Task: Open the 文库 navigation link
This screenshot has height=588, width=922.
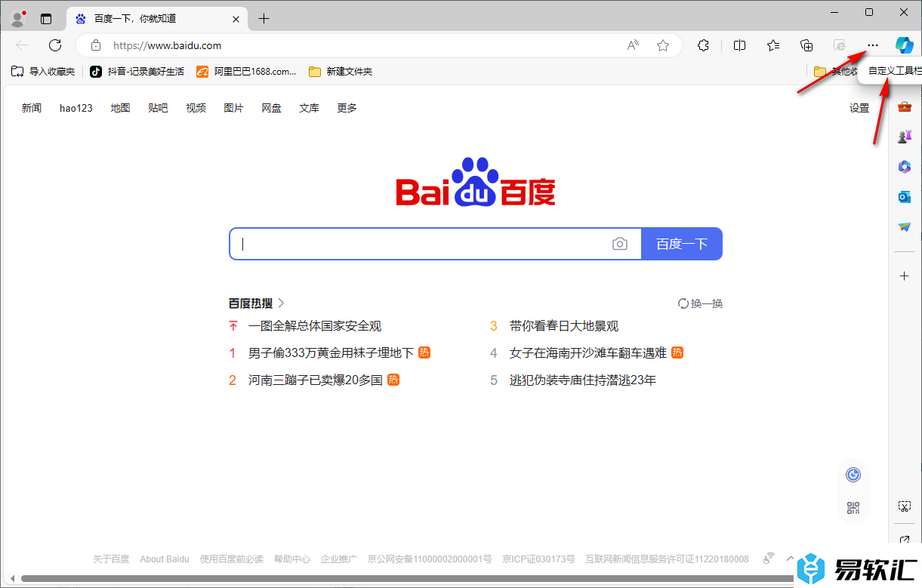Action: click(310, 108)
